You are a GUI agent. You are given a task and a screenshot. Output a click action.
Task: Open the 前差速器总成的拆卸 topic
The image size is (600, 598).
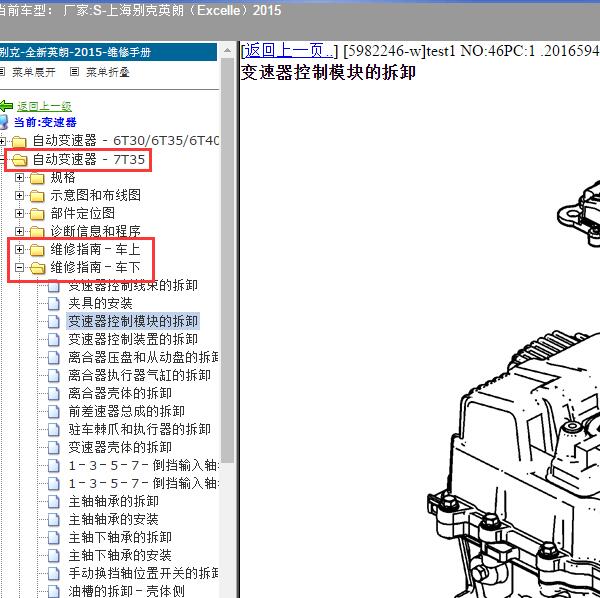(x=127, y=411)
